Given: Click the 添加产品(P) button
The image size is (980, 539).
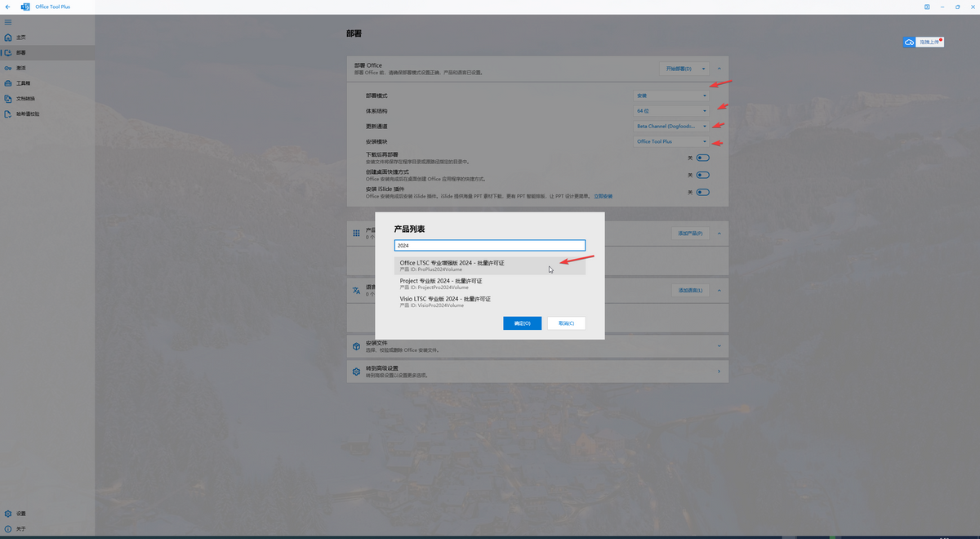Looking at the screenshot, I should point(690,234).
